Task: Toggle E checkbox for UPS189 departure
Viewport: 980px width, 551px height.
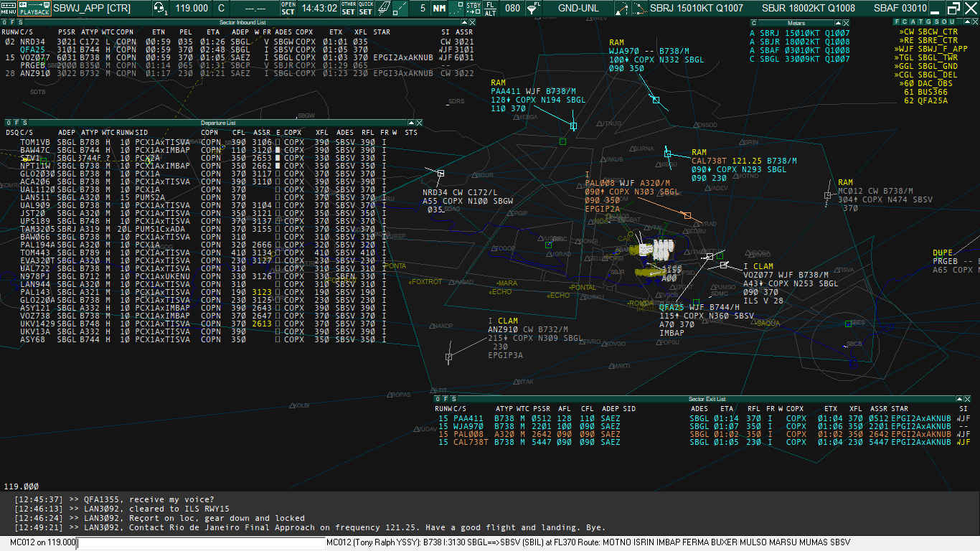Action: coord(278,221)
